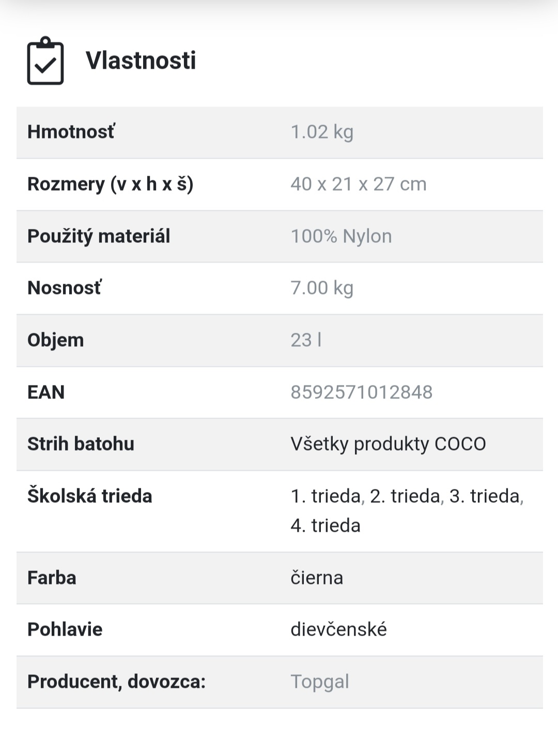558x756 pixels.
Task: Click the 40 x 21 x 27 cm dimensions
Action: point(358,184)
